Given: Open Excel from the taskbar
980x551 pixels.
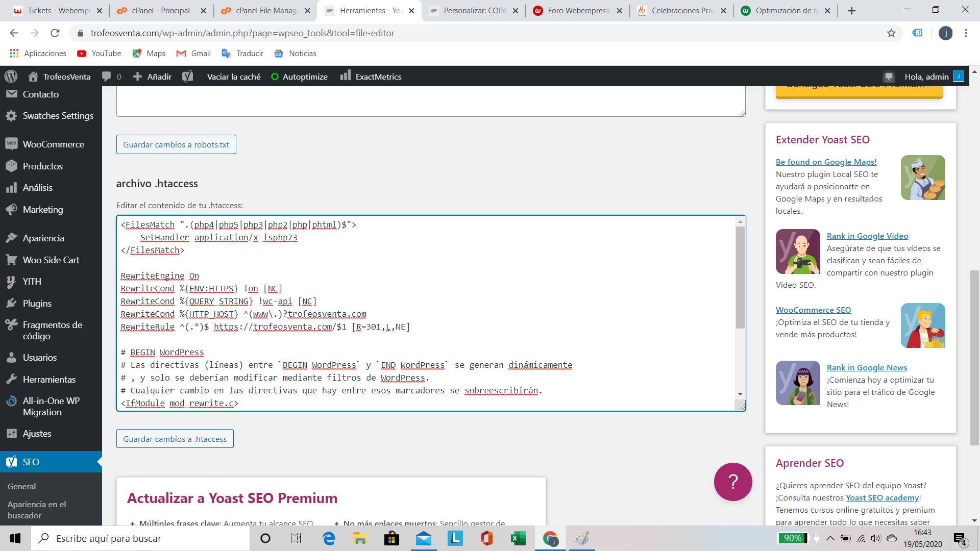Looking at the screenshot, I should [x=518, y=538].
